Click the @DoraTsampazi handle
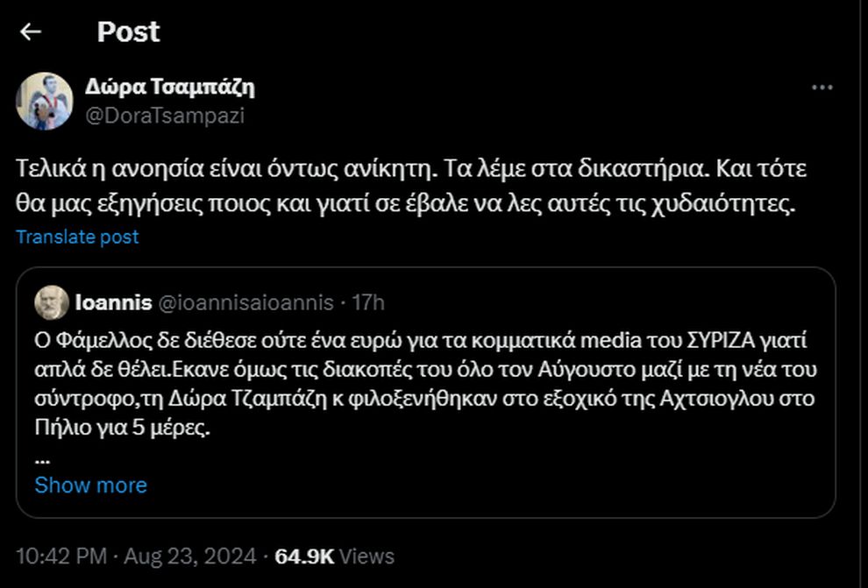This screenshot has height=588, width=868. (x=165, y=116)
